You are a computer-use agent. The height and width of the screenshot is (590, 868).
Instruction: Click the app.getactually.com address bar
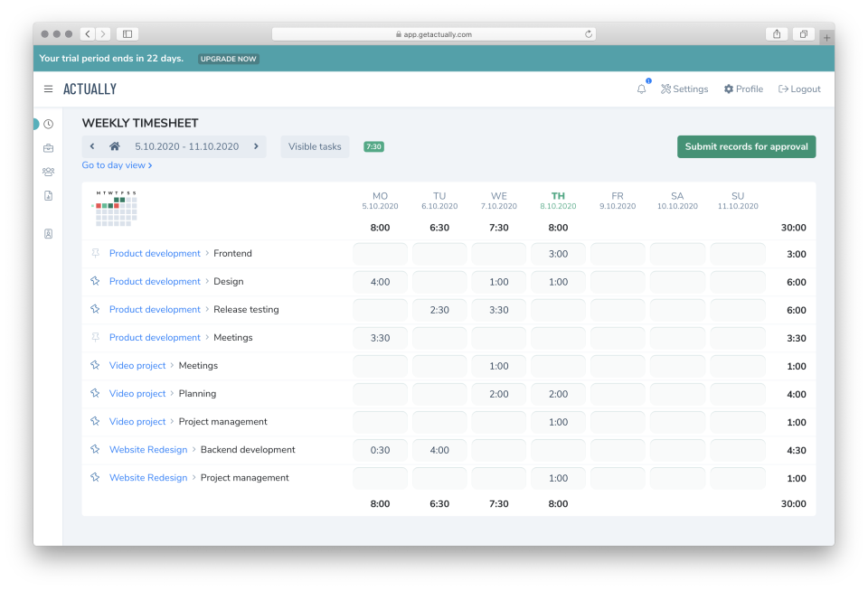[x=433, y=34]
